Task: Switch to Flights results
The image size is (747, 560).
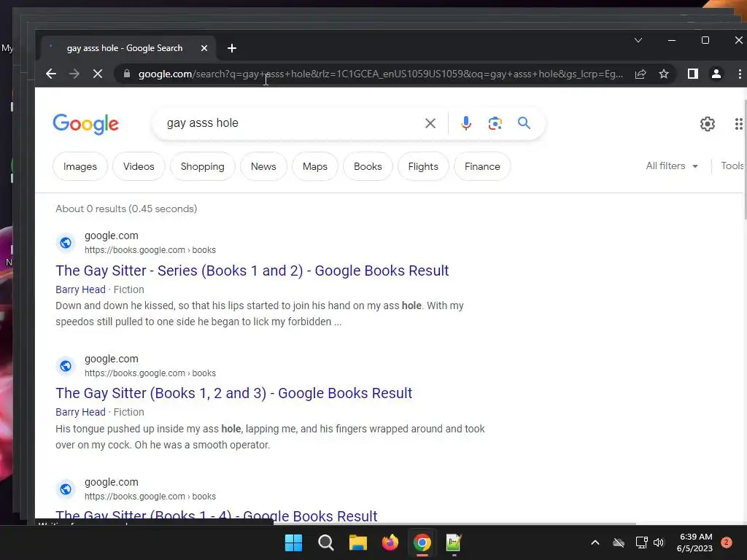Action: pos(423,166)
